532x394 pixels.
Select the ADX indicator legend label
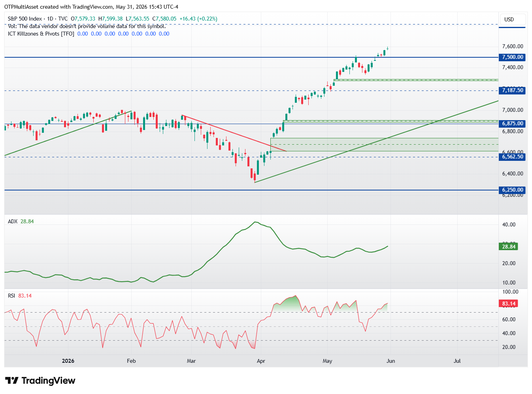(13, 221)
